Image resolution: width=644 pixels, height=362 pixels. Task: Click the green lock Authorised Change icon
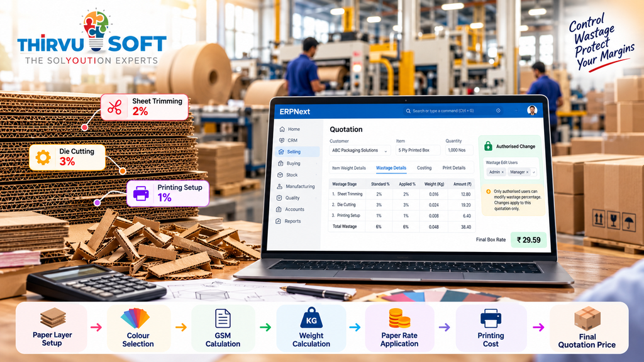point(488,146)
